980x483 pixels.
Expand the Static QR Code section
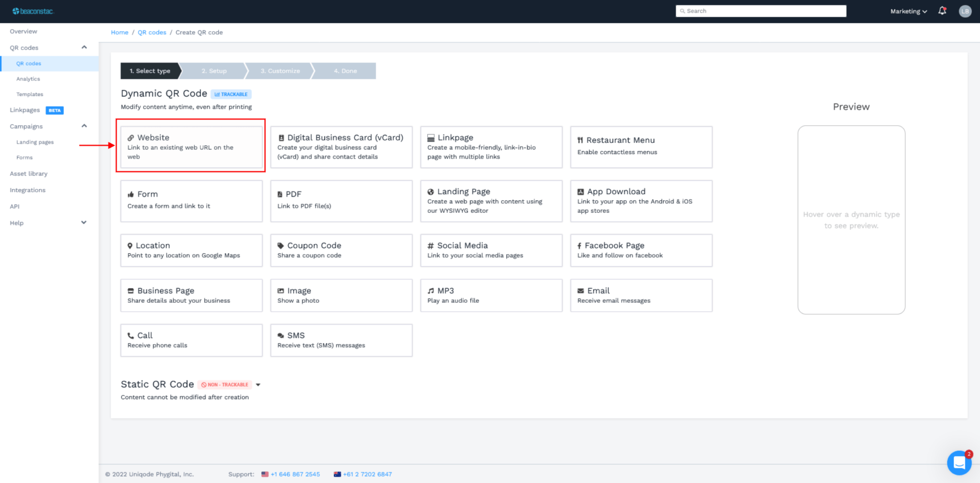(258, 384)
